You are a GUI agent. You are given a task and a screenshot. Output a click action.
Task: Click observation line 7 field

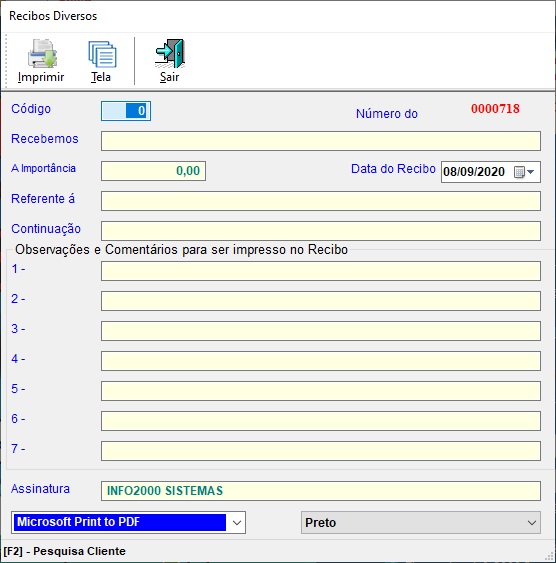pyautogui.click(x=321, y=451)
